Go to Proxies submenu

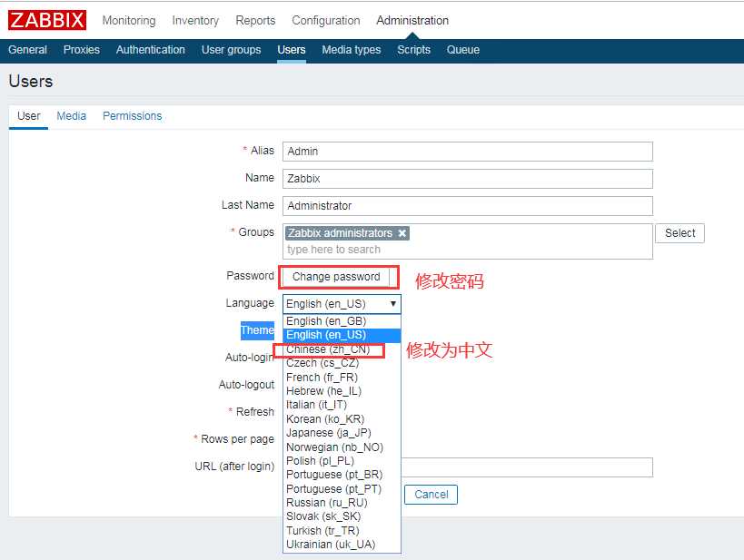point(82,50)
